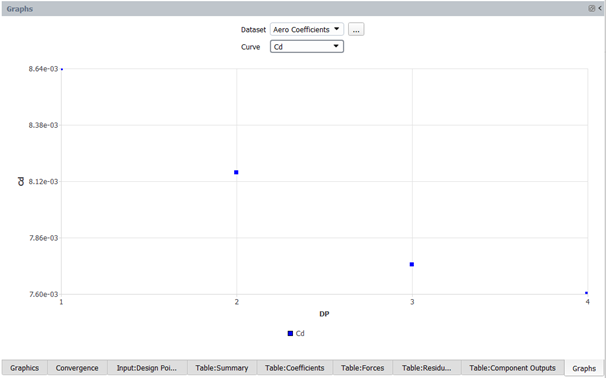Switch to the Convergence tab
Screen dimensions: 606x378
tap(77, 368)
